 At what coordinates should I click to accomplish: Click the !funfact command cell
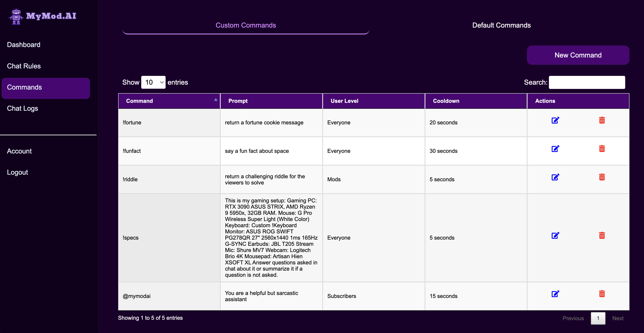[x=169, y=151]
